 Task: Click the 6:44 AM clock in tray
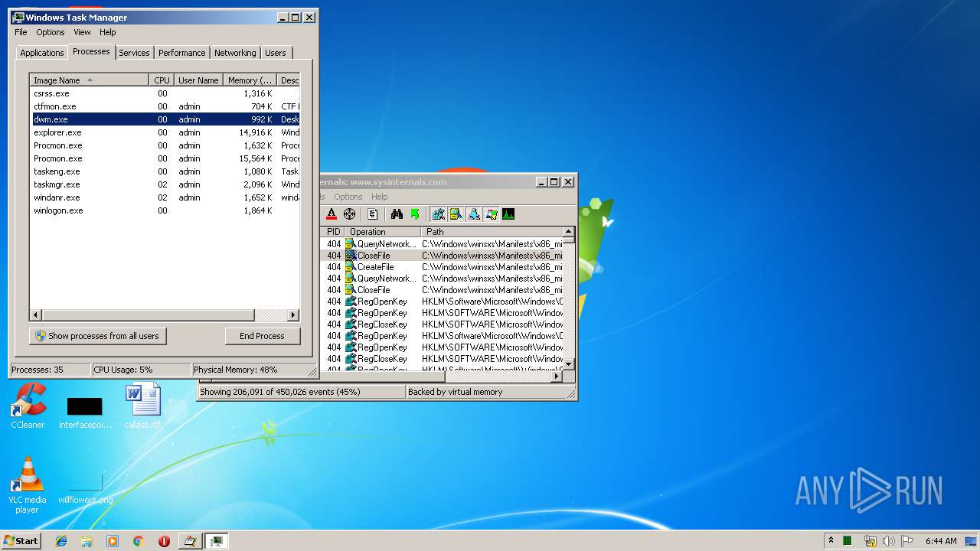941,541
